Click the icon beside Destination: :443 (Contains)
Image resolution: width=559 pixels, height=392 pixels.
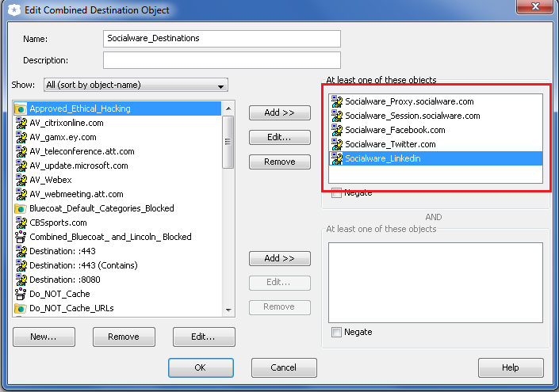(21, 265)
